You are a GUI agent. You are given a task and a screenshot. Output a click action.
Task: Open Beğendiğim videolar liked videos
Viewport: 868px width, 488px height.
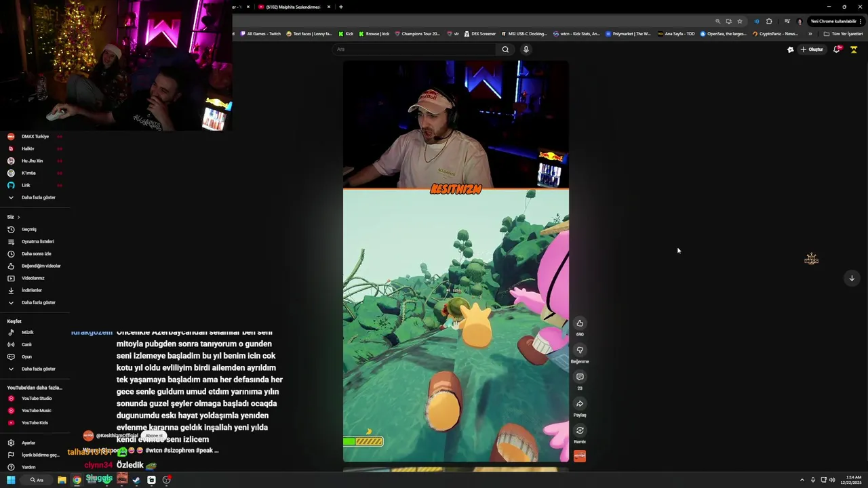(35, 266)
